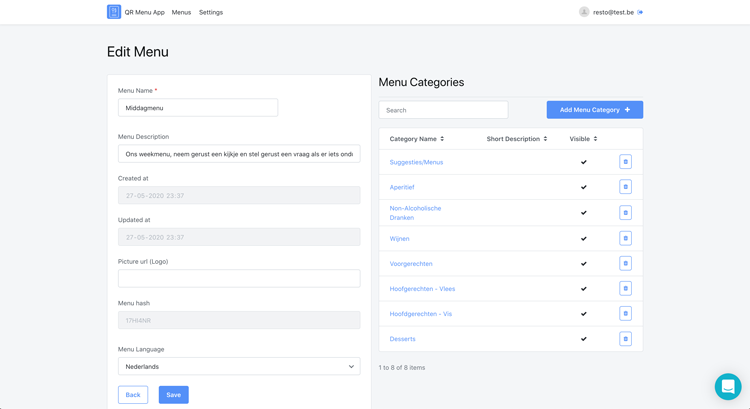The width and height of the screenshot is (750, 409).
Task: Sort table by Visible column
Action: coord(583,139)
